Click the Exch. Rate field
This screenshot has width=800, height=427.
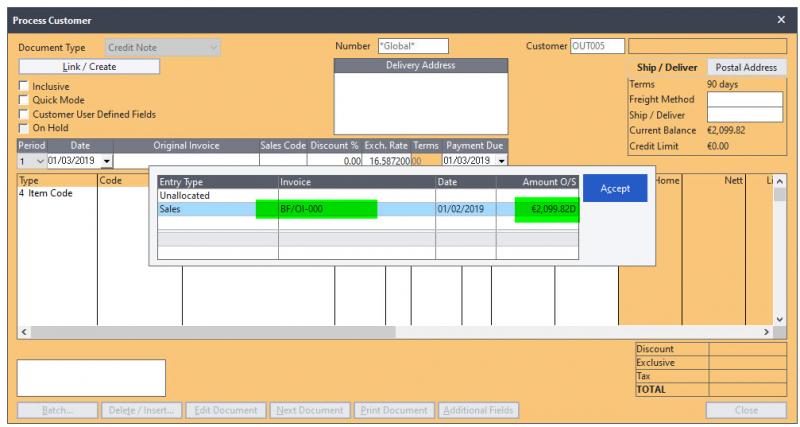click(387, 160)
